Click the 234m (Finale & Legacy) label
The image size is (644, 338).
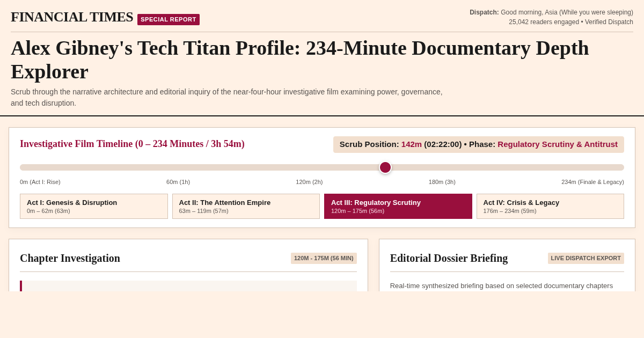click(x=592, y=182)
